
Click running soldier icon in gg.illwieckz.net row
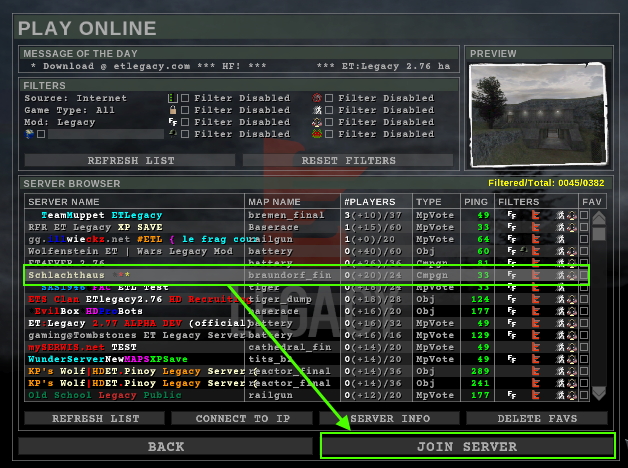point(560,239)
